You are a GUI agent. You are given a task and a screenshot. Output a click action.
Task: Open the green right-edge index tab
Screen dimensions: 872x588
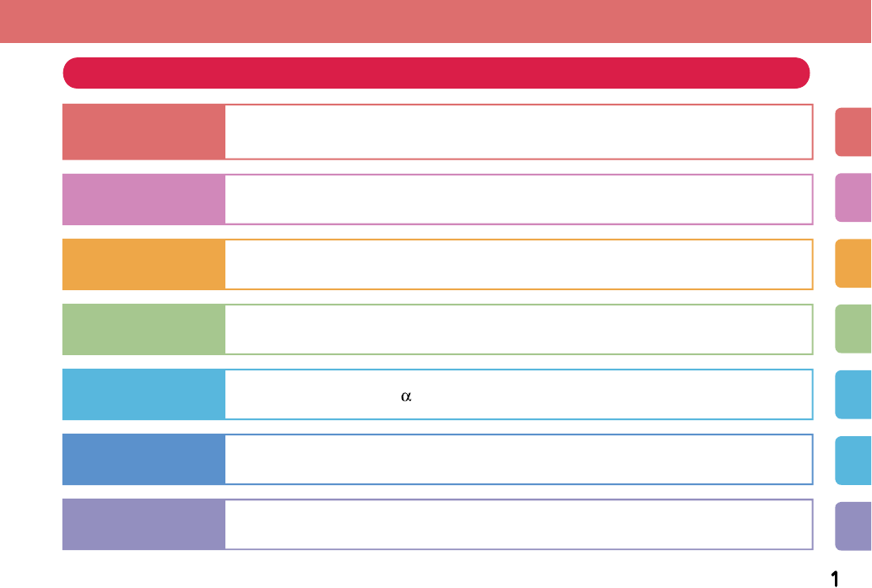[x=853, y=329]
